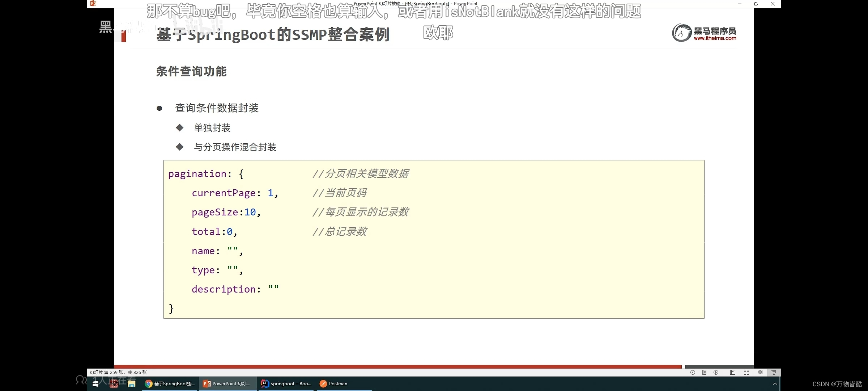
Task: Select the Slide Show view button
Action: click(774, 372)
